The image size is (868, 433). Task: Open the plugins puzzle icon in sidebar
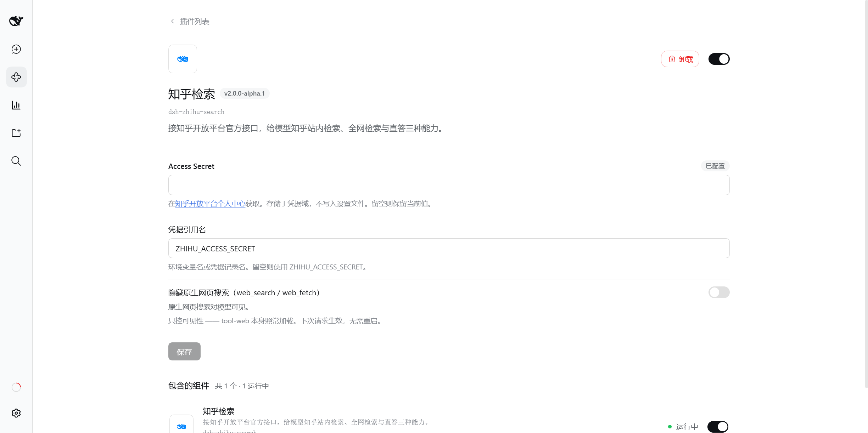click(x=16, y=77)
